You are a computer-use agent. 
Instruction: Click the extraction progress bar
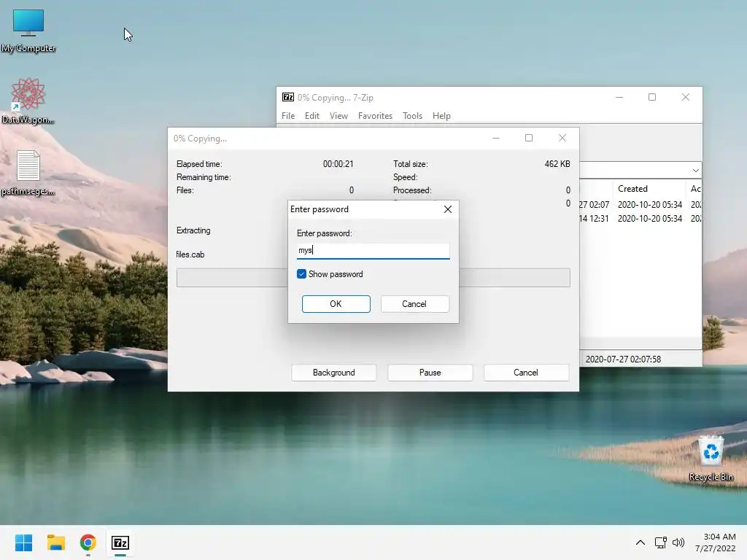(373, 278)
